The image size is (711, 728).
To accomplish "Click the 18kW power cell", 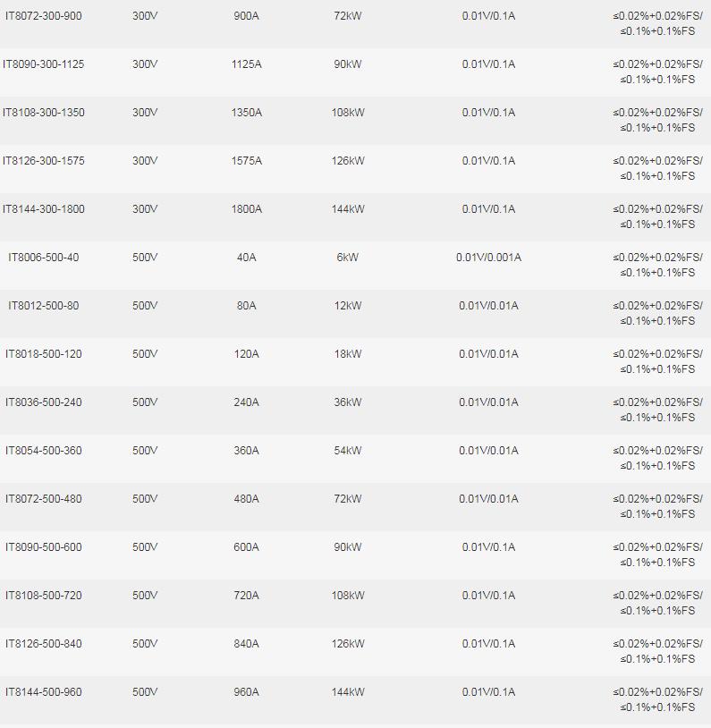I will [x=348, y=354].
